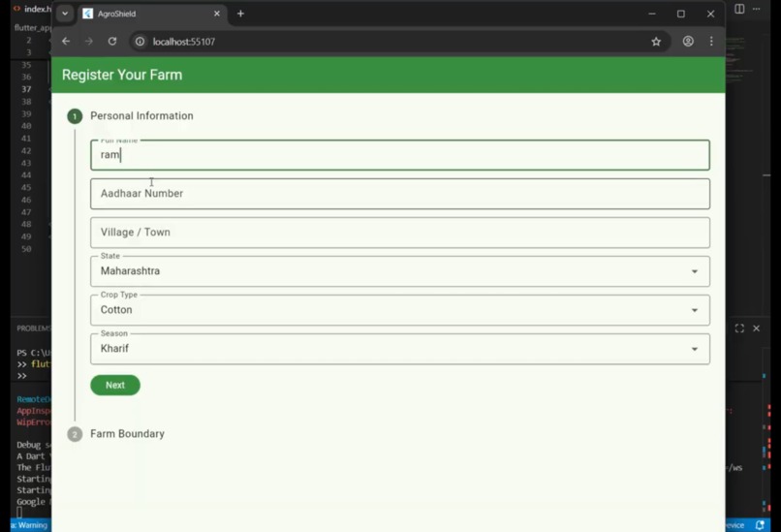Screen dimensions: 781x532
Task: Reload the localhost page
Action: [112, 42]
